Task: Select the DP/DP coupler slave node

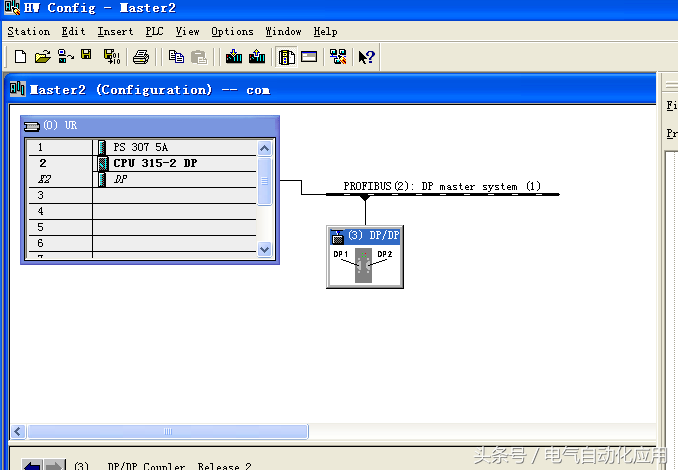Action: [x=364, y=258]
